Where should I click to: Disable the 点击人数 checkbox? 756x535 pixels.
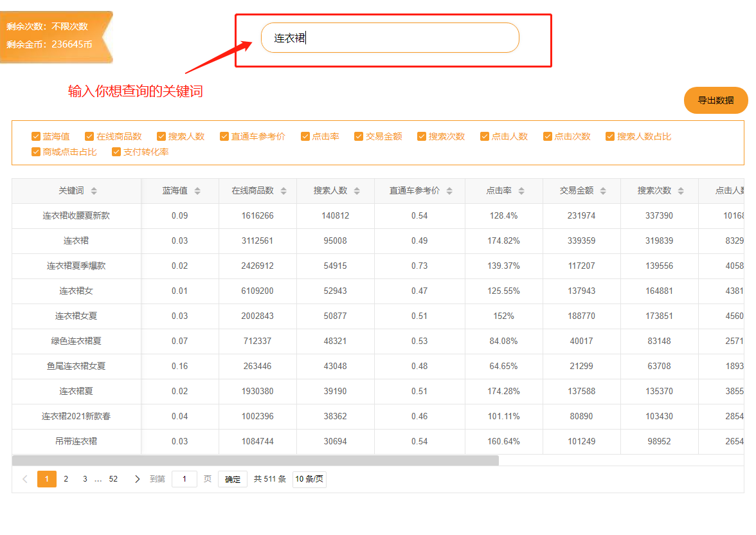tap(484, 136)
